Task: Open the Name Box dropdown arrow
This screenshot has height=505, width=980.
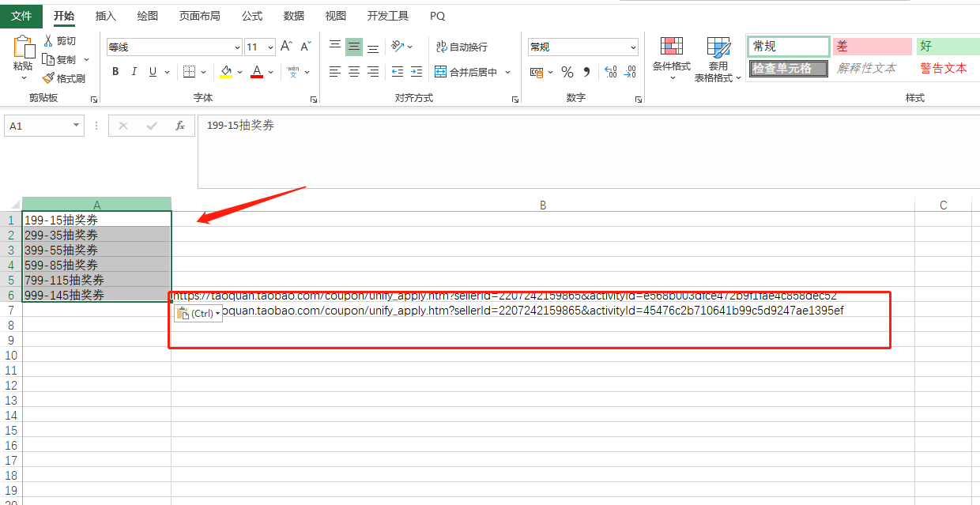Action: (x=76, y=126)
